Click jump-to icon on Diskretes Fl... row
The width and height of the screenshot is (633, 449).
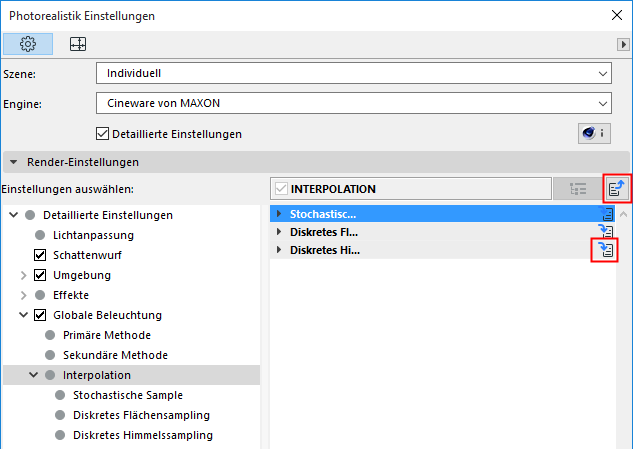(606, 231)
